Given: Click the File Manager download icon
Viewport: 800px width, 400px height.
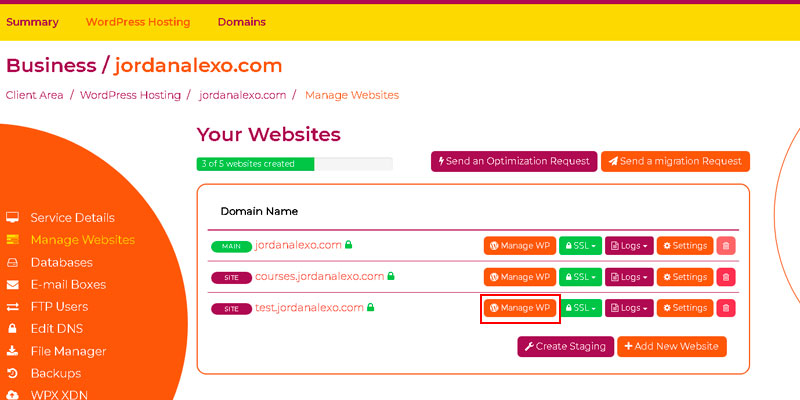Looking at the screenshot, I should [12, 351].
